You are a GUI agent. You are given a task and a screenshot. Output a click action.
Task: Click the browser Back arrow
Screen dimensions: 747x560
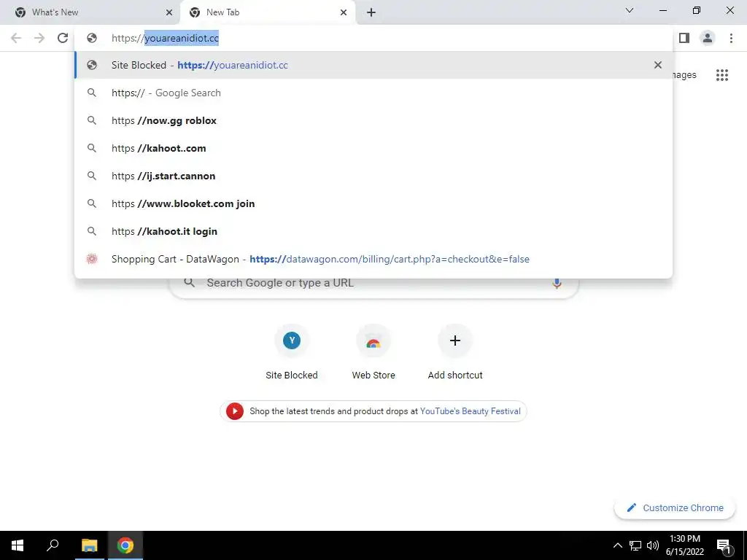16,38
